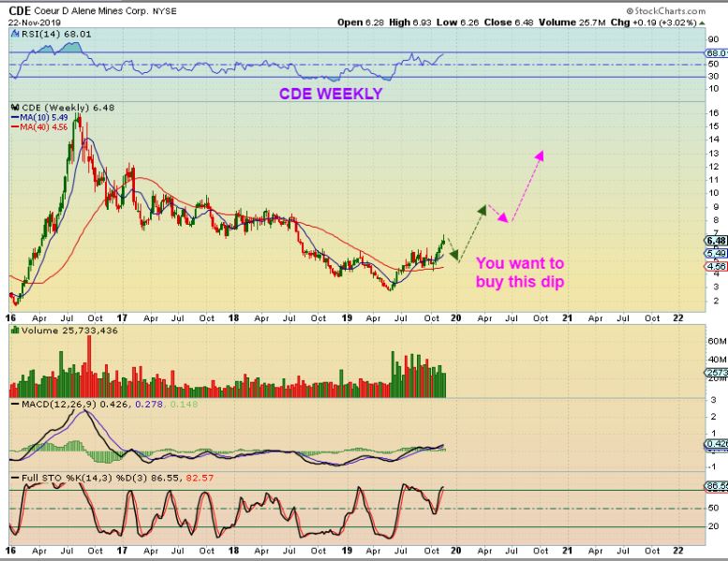Click the 6.48 last price tag on axis
The width and height of the screenshot is (728, 561).
716,241
